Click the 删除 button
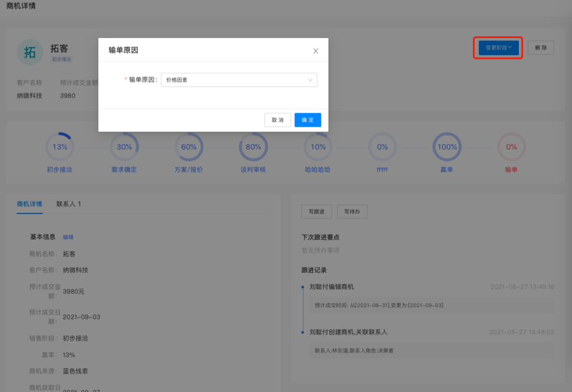572x392 pixels. 541,48
